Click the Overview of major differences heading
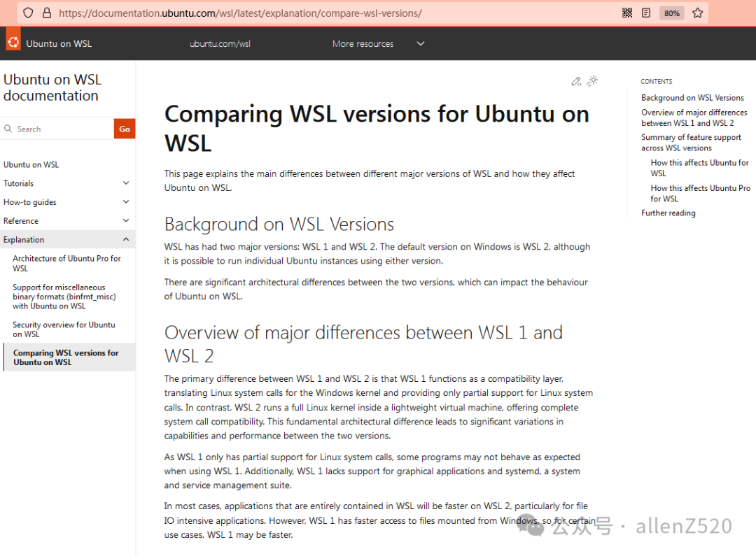The image size is (756, 556). click(363, 344)
